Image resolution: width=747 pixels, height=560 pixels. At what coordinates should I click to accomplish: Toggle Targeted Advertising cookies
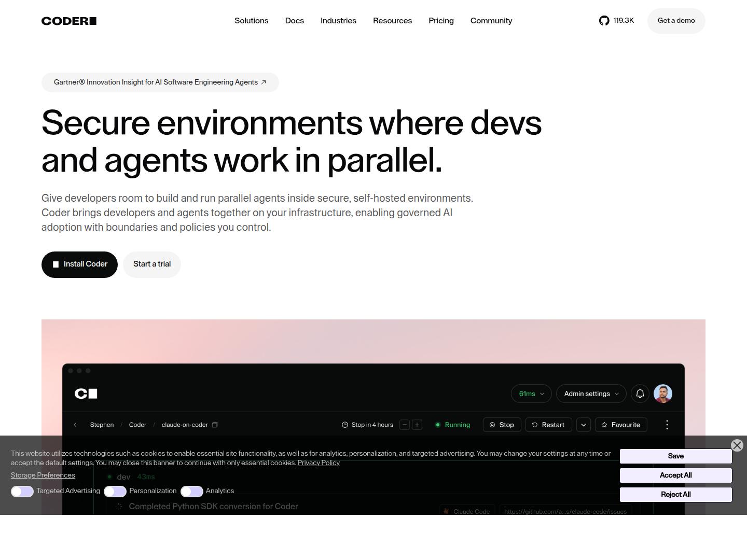pyautogui.click(x=22, y=491)
